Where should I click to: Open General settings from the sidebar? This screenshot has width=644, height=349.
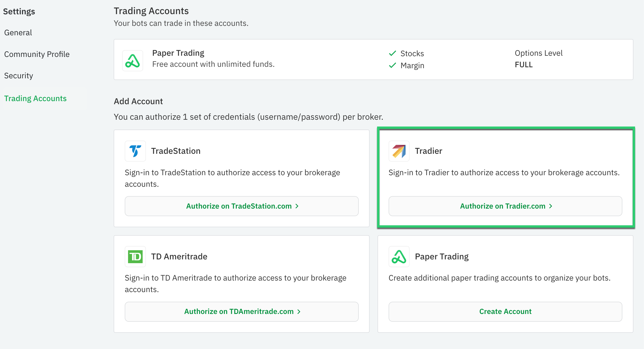[x=18, y=32]
